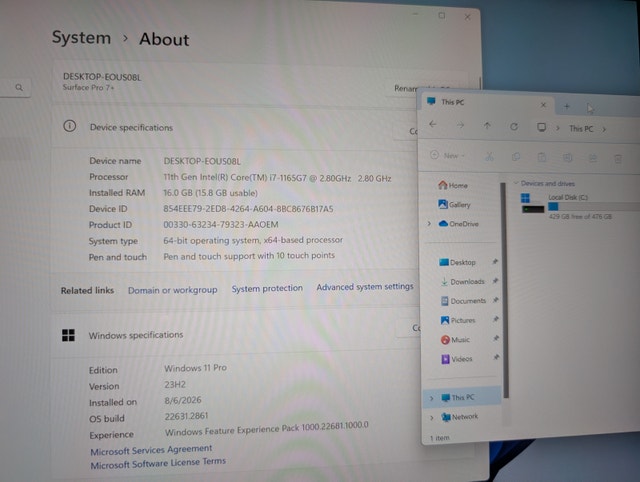Click This PC in the address breadcrumb

click(581, 129)
